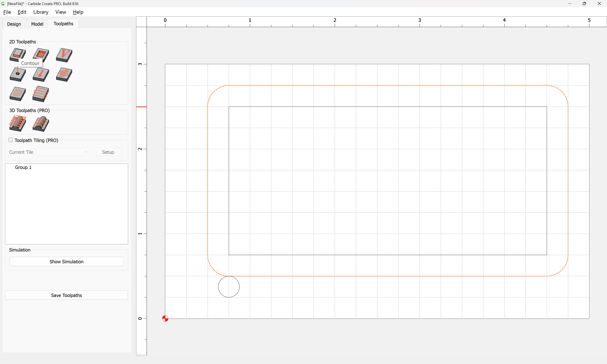Click the Save Toolpaths button
This screenshot has width=607, height=364.
66,295
